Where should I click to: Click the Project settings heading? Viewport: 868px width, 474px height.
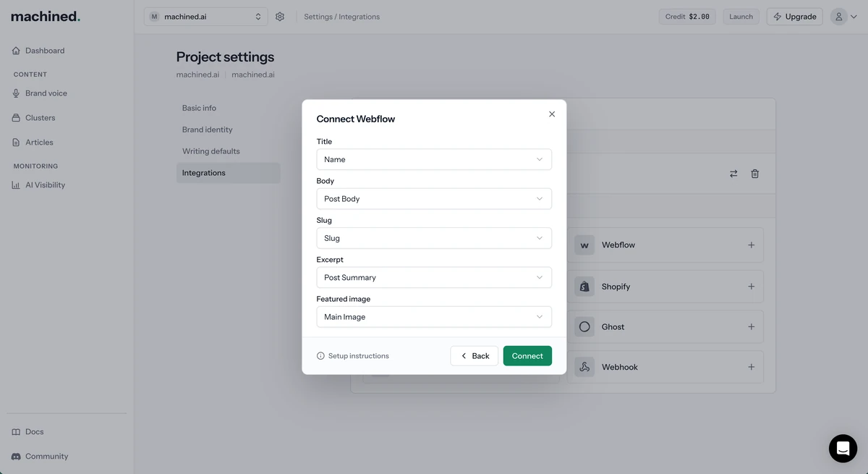225,57
